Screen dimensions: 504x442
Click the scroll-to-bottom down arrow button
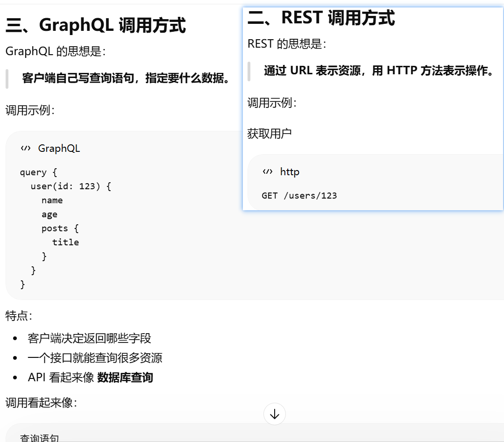[x=274, y=414]
